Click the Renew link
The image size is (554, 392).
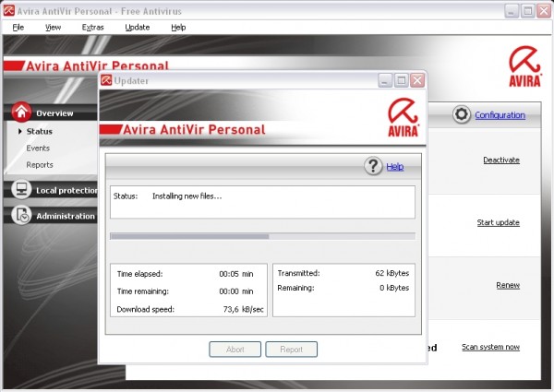coord(508,285)
